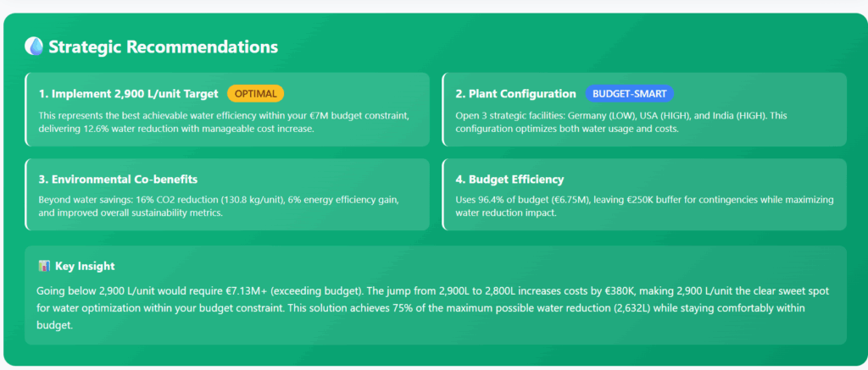Screen dimensions: 868x370
Task: Click the Key Insight heading text
Action: (85, 266)
